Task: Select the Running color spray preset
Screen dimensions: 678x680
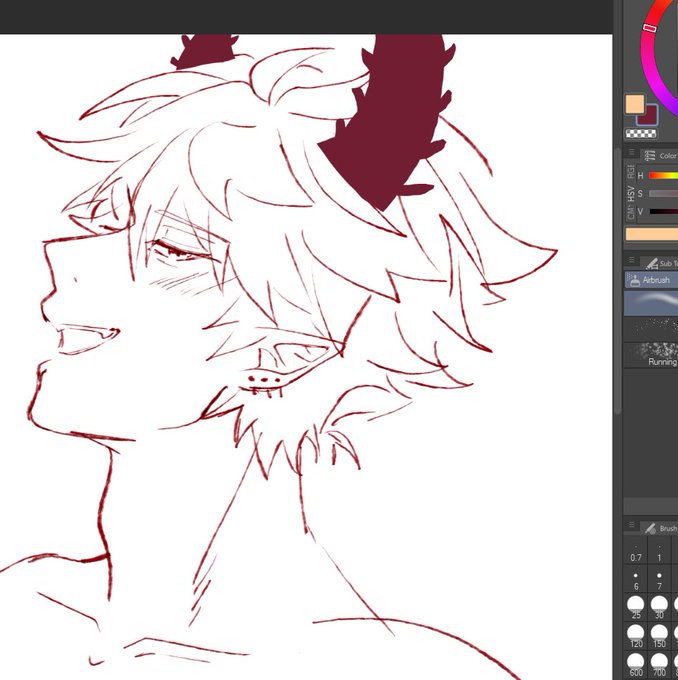Action: [x=651, y=355]
